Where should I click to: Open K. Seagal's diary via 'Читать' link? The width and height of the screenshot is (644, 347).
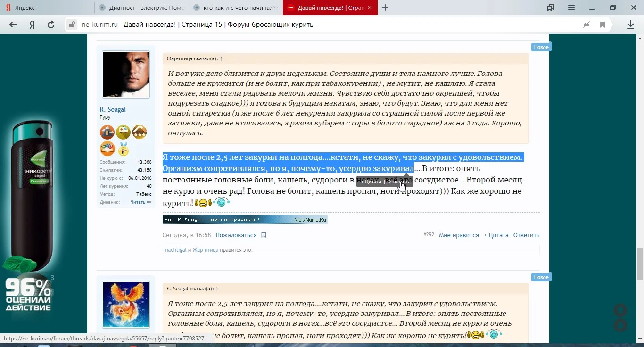click(x=141, y=202)
